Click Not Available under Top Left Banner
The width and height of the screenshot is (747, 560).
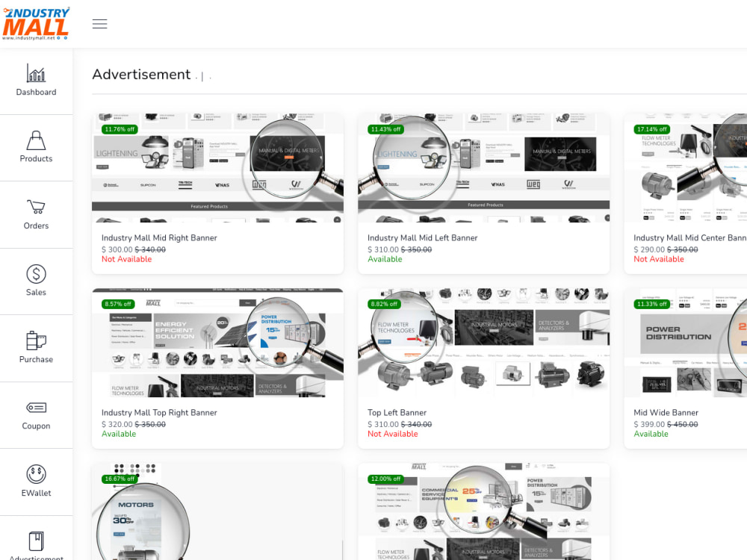393,434
